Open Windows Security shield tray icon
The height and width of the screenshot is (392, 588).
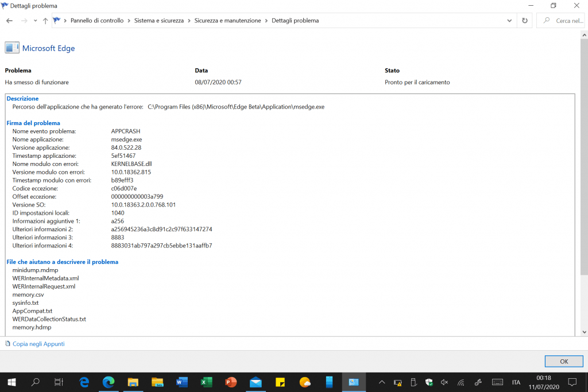tap(429, 382)
